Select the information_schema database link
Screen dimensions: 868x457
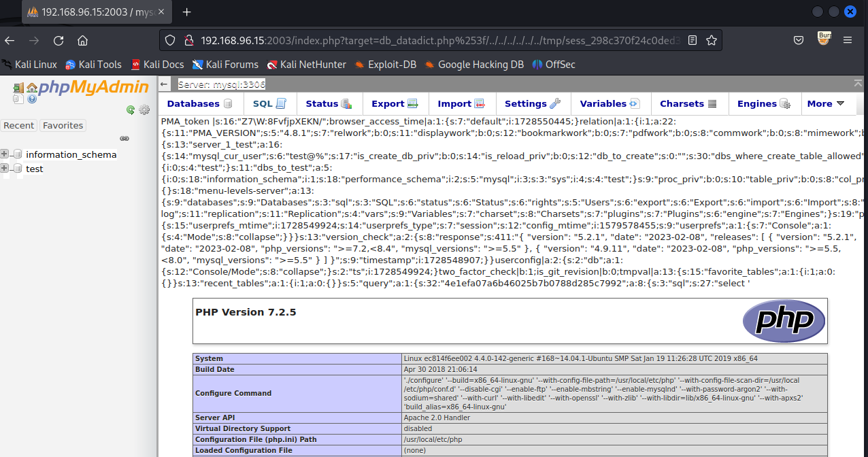click(71, 154)
